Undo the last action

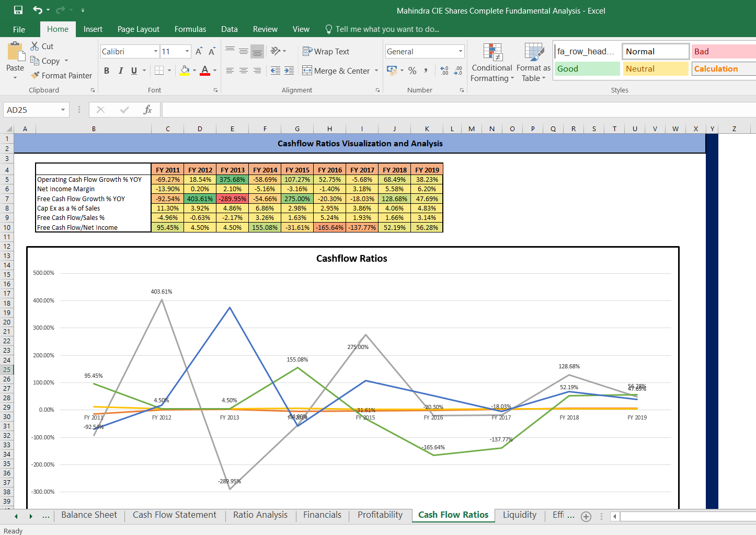click(38, 10)
